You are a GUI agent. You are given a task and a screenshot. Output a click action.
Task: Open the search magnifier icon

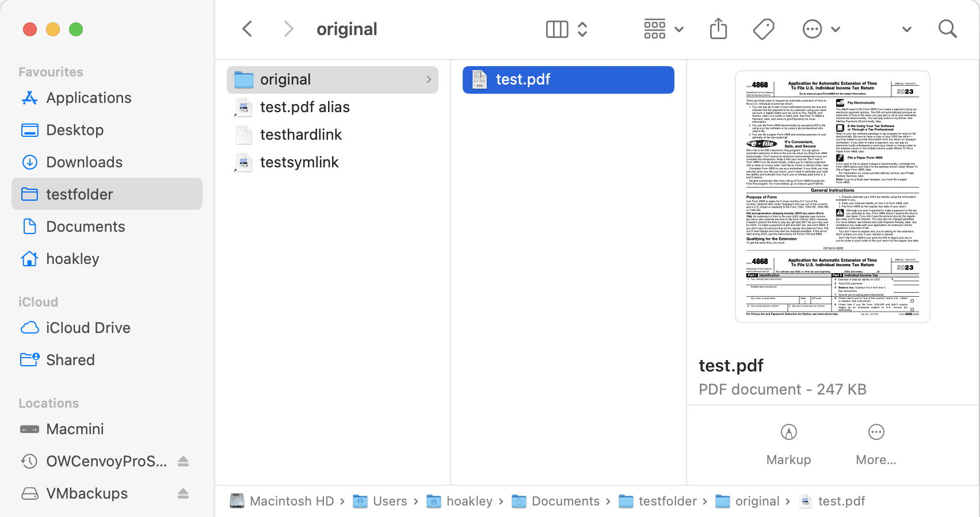[x=947, y=29]
